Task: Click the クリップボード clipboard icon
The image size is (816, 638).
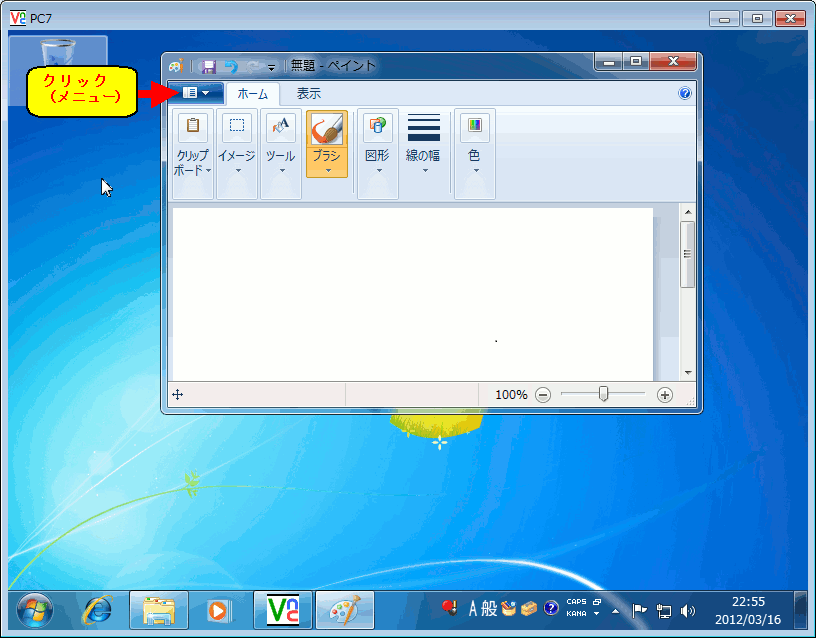Action: tap(193, 126)
